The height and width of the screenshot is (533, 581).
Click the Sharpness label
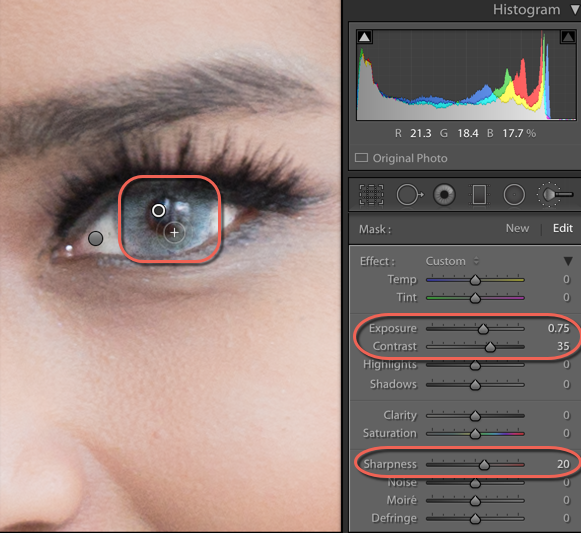[x=390, y=464]
